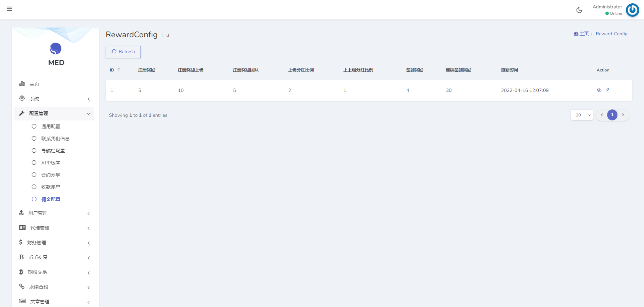
Task: Click the 期权交易 bitcoin icon
Action: [x=21, y=272]
